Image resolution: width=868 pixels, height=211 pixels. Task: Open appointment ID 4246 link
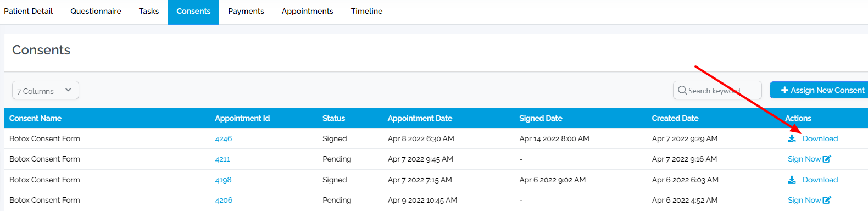coord(224,138)
